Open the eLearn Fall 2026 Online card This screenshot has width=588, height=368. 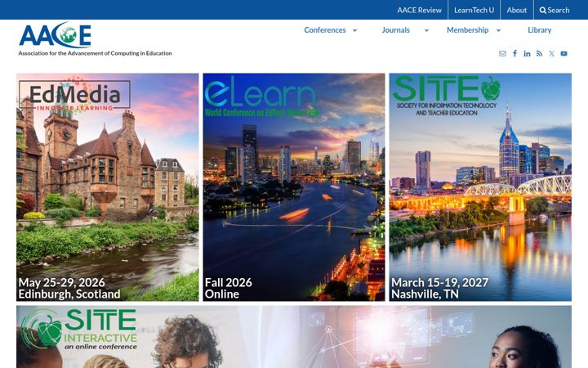click(x=294, y=187)
